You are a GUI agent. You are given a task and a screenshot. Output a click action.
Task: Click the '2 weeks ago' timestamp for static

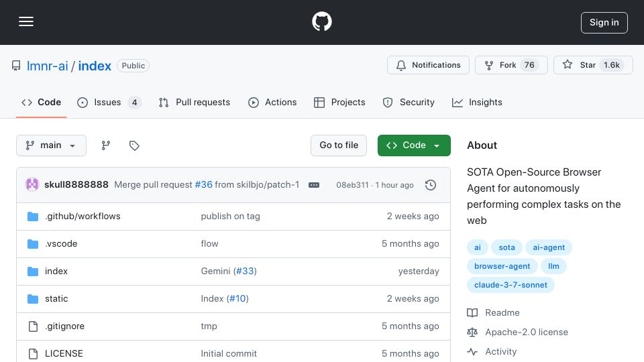coord(413,299)
